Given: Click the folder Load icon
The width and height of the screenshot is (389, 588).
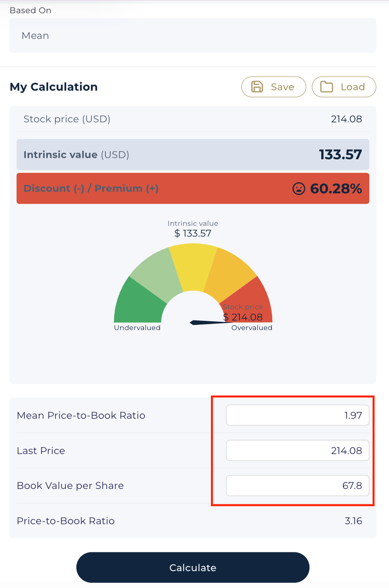Looking at the screenshot, I should 326,87.
